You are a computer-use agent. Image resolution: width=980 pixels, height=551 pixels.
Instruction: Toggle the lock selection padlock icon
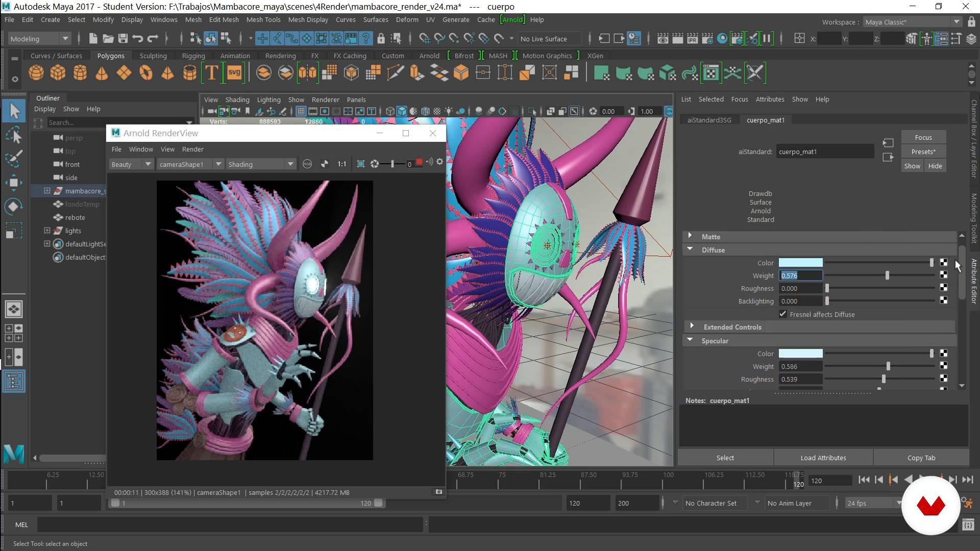click(381, 38)
